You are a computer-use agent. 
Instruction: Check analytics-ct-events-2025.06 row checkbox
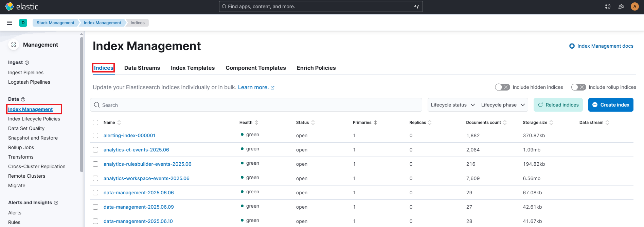point(95,150)
